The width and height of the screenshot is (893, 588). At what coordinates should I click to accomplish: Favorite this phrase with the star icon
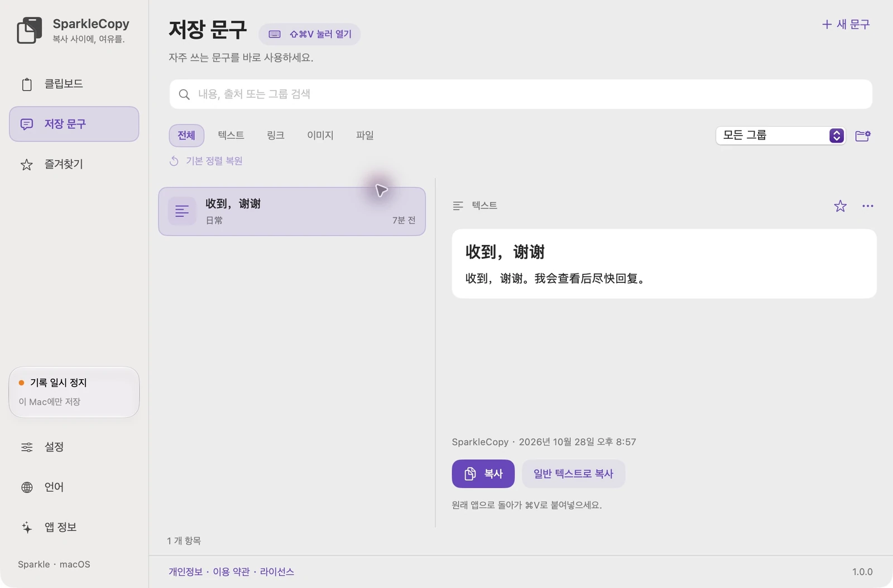(841, 206)
